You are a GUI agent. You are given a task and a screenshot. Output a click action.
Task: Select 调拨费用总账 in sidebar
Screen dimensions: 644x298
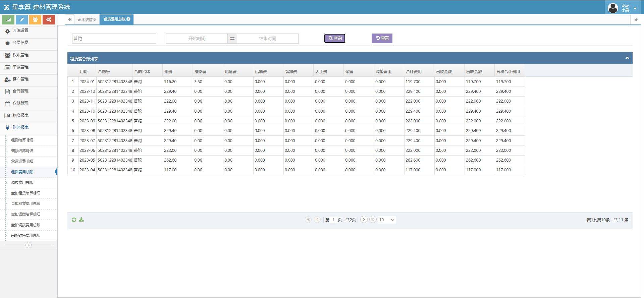(x=22, y=182)
